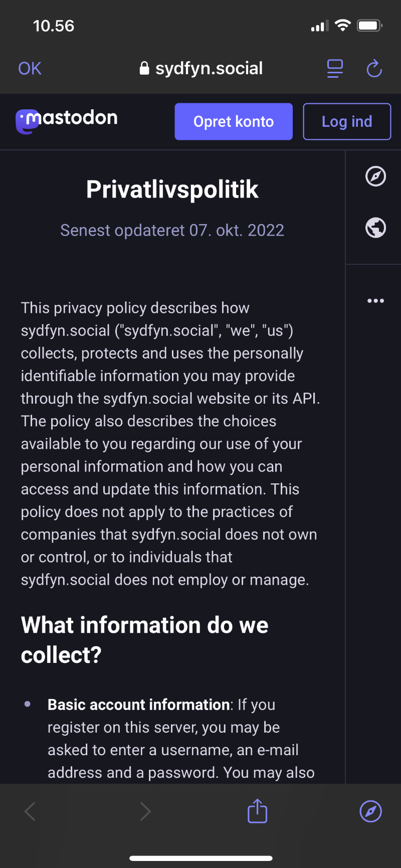The height and width of the screenshot is (868, 401).
Task: Tap the 'Basic account information' bold text
Action: [x=139, y=705]
